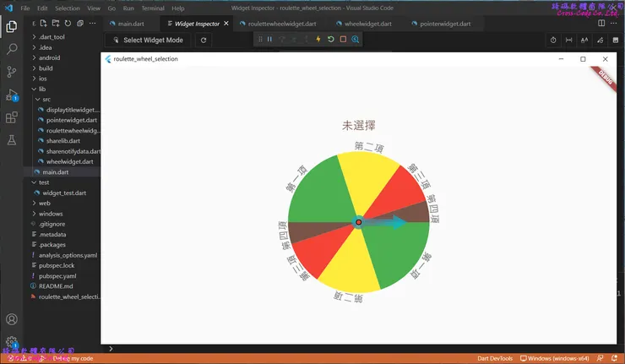Open editor more actions menu

(x=613, y=23)
